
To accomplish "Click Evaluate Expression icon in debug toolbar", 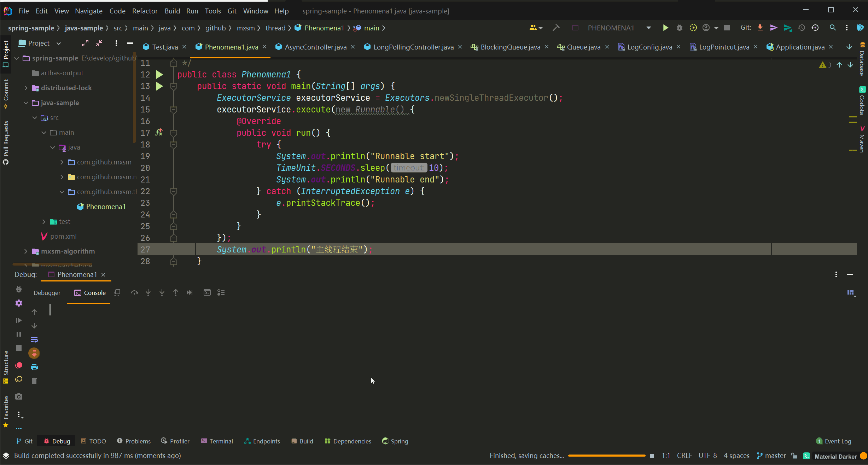I will (x=207, y=292).
